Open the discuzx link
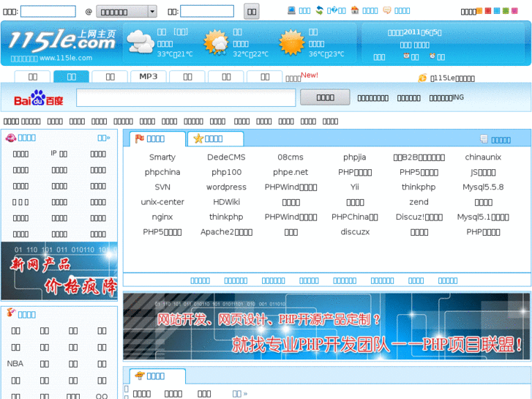Image resolution: width=532 pixels, height=399 pixels. click(x=355, y=232)
